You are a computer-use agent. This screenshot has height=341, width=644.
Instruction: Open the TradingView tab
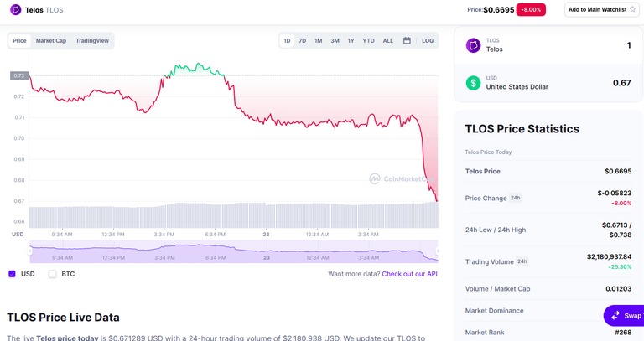[92, 40]
